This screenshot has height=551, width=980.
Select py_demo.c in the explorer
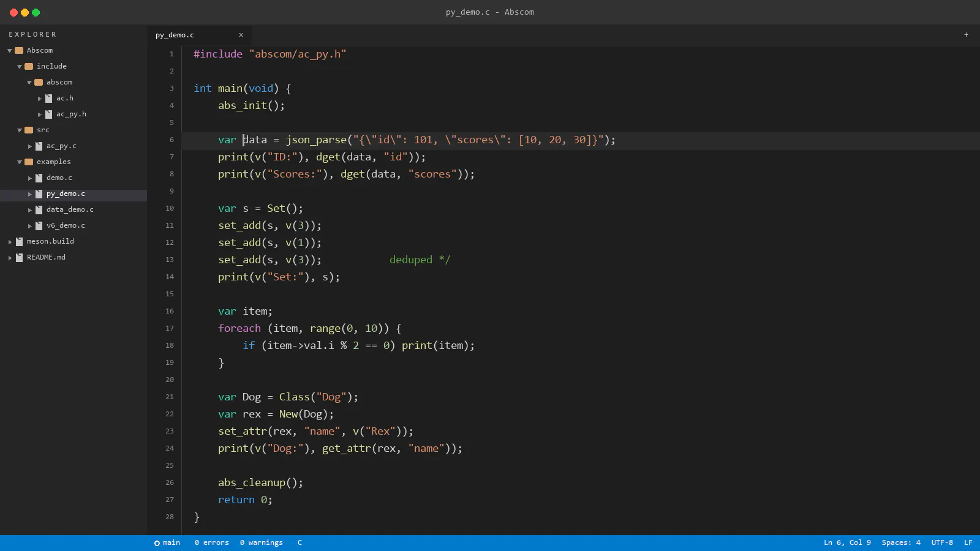pyautogui.click(x=66, y=193)
